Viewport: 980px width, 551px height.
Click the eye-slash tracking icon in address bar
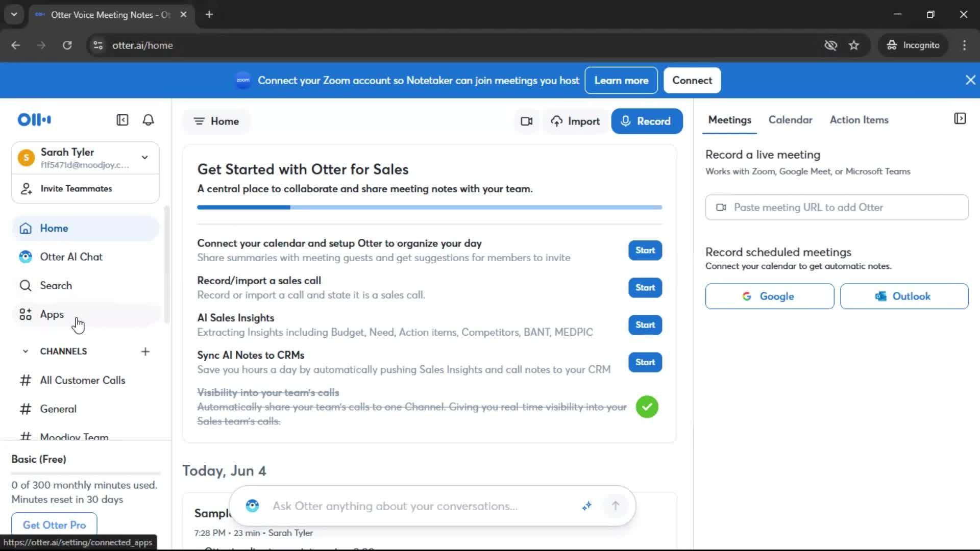click(x=830, y=45)
